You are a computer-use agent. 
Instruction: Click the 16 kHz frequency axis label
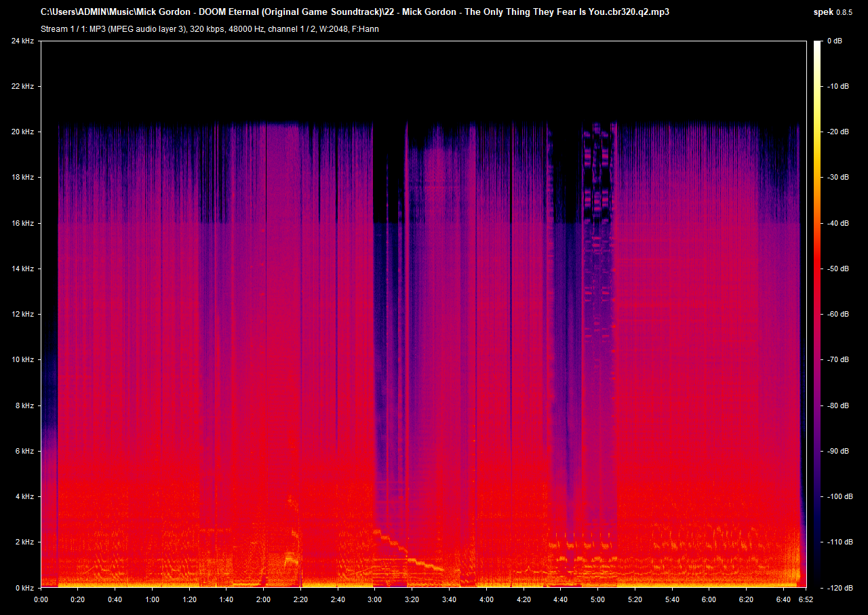point(22,223)
